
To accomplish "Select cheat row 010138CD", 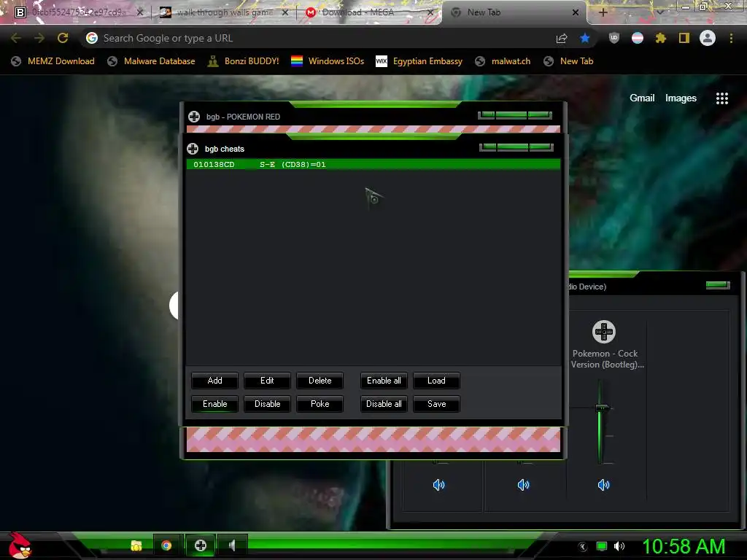I will coord(373,164).
